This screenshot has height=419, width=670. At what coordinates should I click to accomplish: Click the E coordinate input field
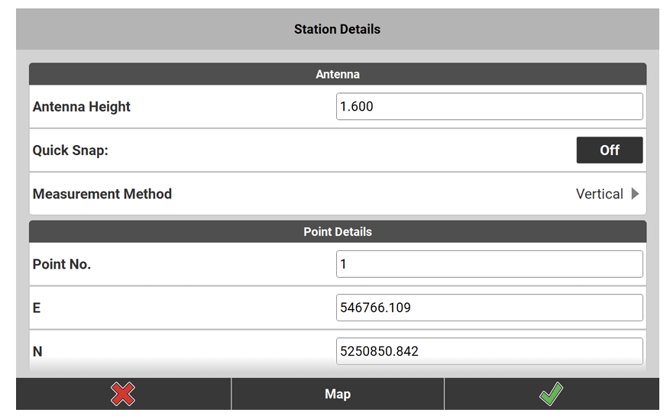click(x=489, y=308)
